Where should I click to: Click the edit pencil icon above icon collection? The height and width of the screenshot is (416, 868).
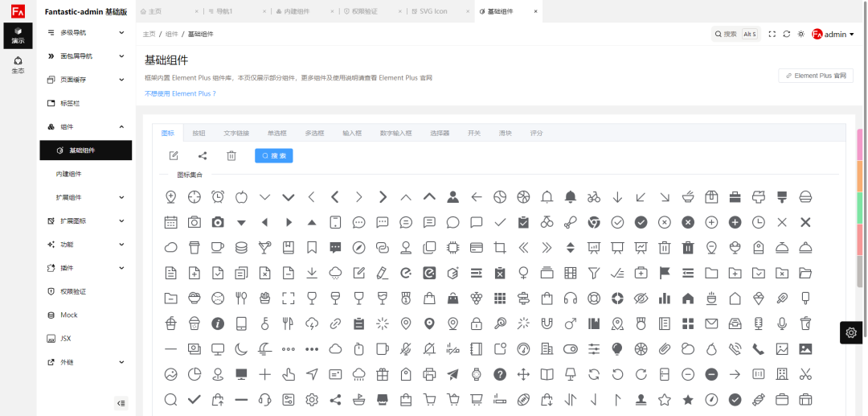174,156
